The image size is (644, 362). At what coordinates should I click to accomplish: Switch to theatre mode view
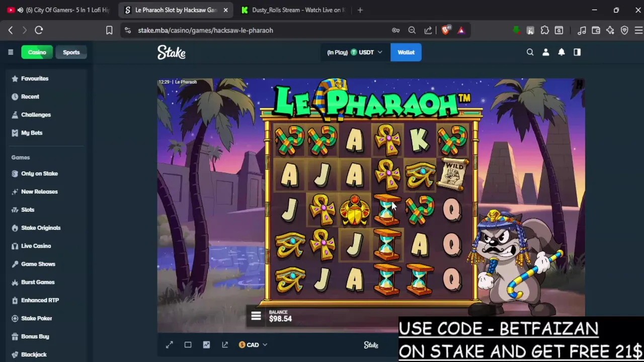188,345
